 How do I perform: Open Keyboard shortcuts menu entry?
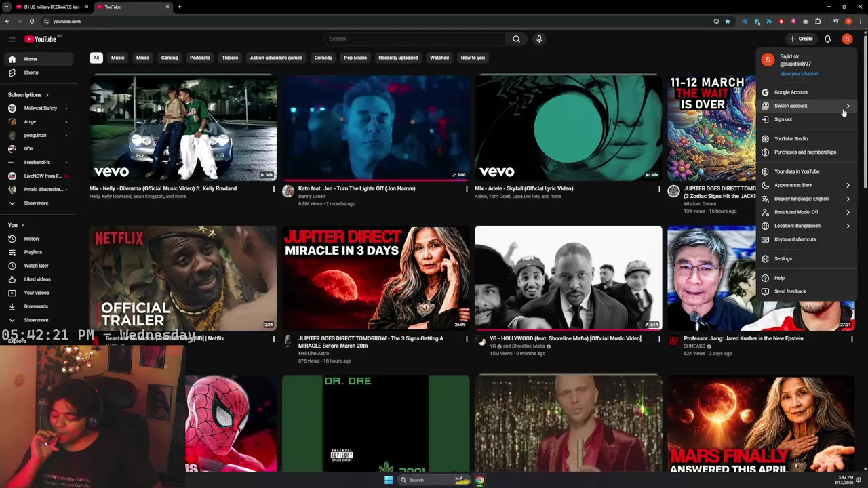tap(806, 239)
